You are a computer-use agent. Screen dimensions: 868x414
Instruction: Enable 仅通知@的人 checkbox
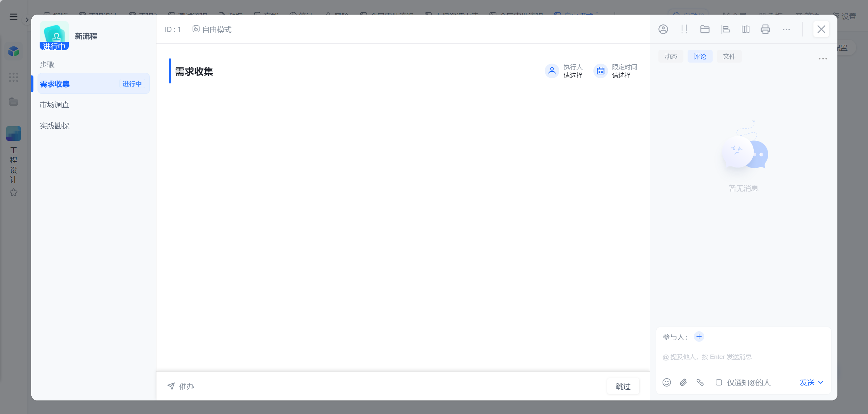click(x=719, y=382)
